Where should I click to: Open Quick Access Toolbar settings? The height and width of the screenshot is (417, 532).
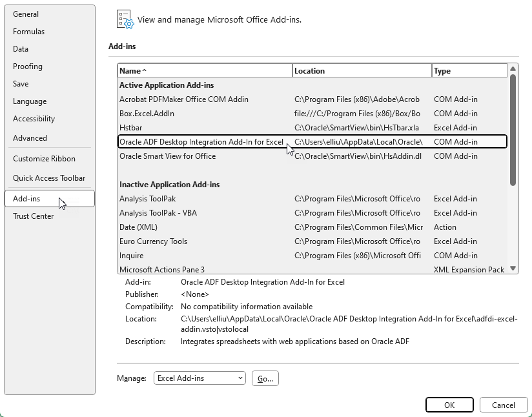49,178
